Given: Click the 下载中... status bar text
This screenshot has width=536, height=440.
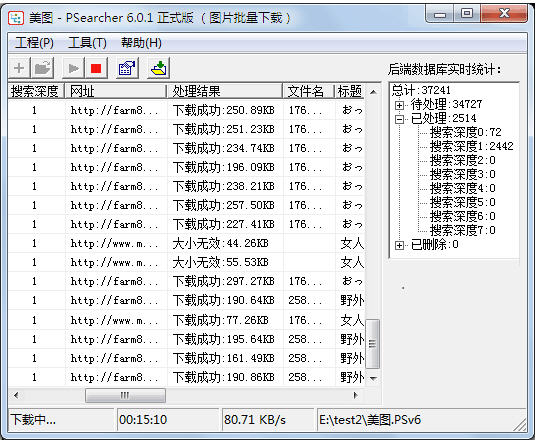Looking at the screenshot, I should click(x=33, y=419).
